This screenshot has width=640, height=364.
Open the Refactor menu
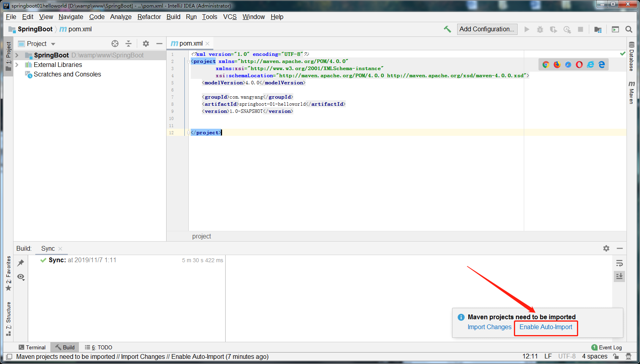149,17
